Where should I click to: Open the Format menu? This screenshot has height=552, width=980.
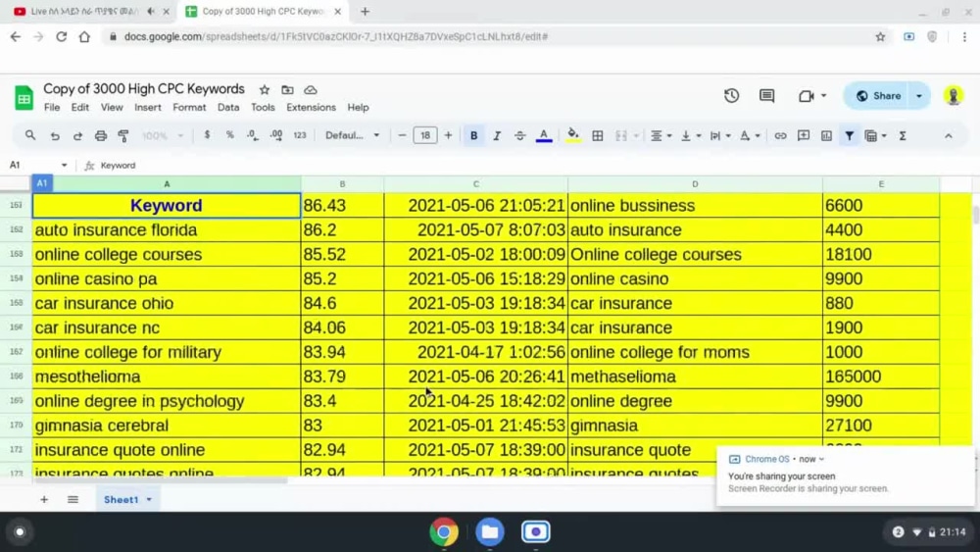coord(189,108)
